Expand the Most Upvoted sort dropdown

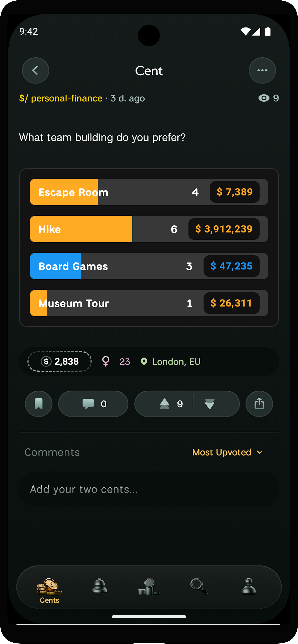coord(222,452)
